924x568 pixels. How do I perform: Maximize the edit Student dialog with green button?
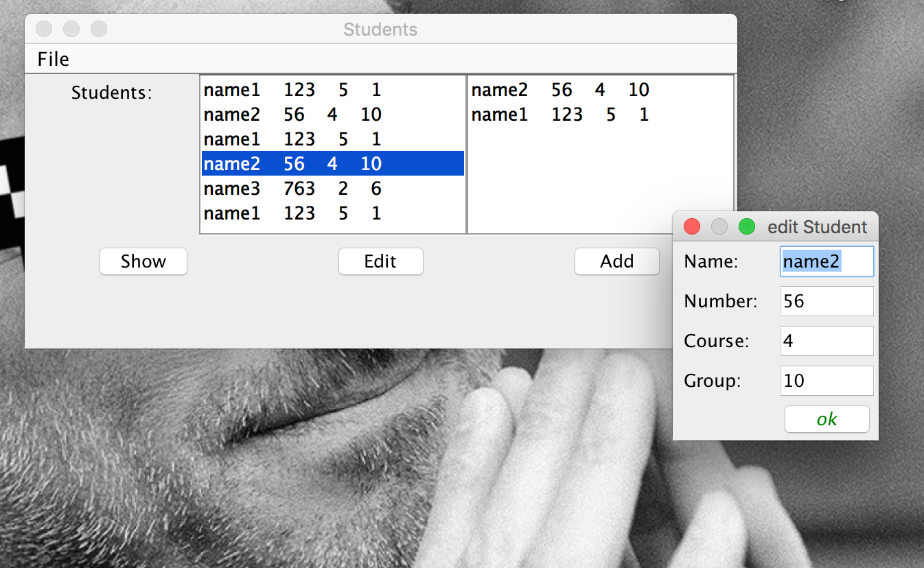tap(746, 226)
